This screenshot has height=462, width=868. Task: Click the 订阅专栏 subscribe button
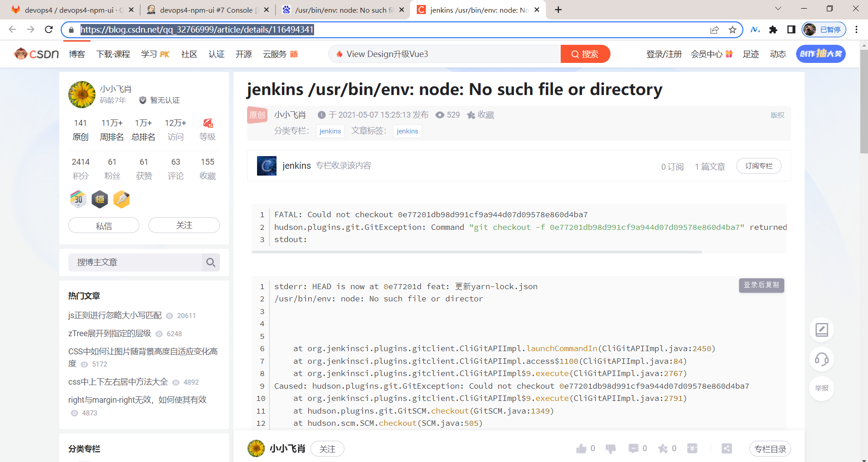(759, 166)
